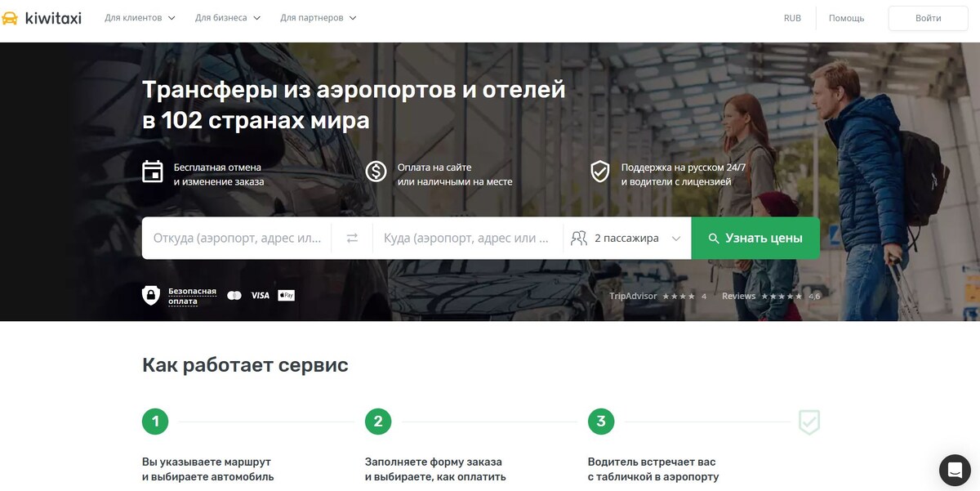Click the "Узнать цены" search button

(x=755, y=238)
